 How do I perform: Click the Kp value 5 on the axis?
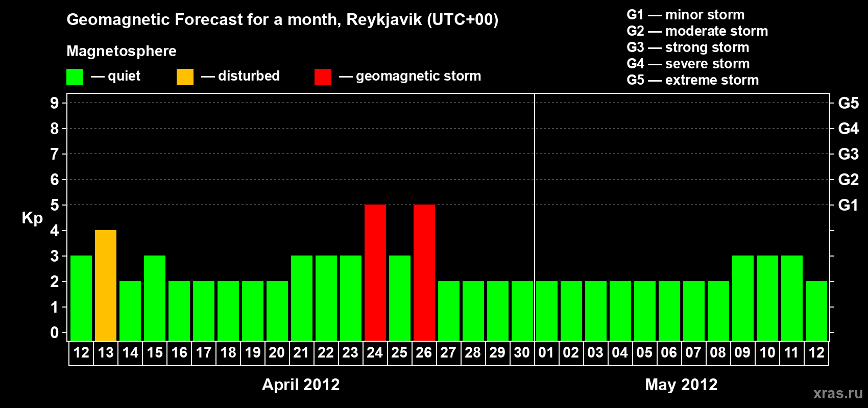tap(55, 205)
